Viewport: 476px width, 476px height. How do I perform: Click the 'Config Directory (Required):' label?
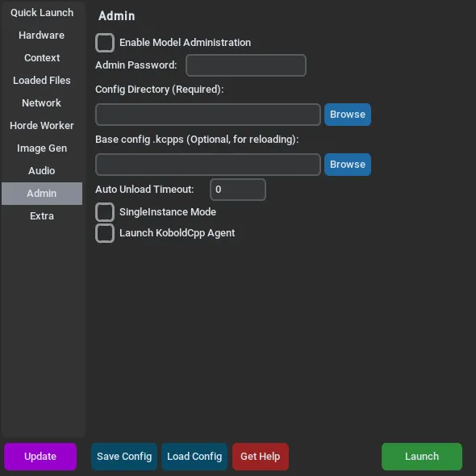pos(160,90)
